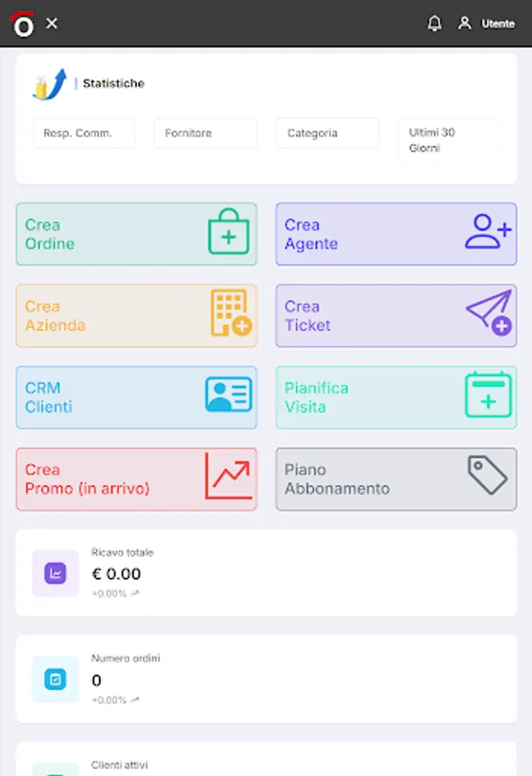The width and height of the screenshot is (532, 776).
Task: Click the contact card icon on CRM Clienti
Action: [x=229, y=397]
